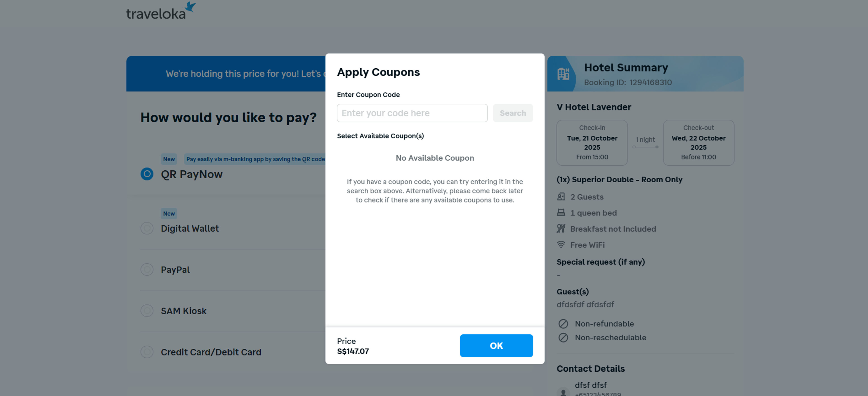
Task: Click the Check-out date box
Action: [698, 143]
